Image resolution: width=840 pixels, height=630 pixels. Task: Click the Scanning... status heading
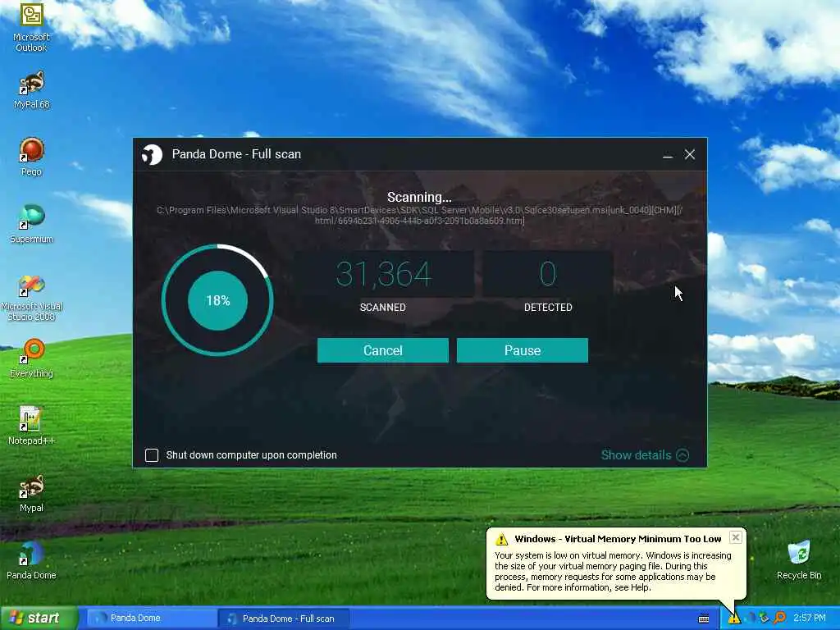tap(419, 197)
